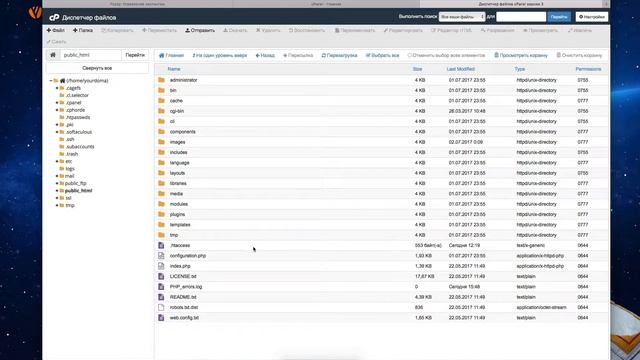Click Очистить корзину empty trash
640x360 pixels.
coord(579,55)
